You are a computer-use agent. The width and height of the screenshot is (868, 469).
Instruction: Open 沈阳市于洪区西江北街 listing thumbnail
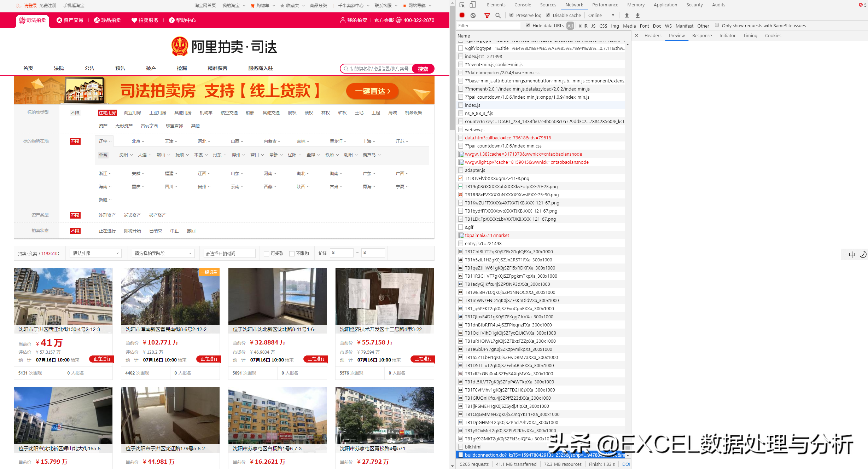(x=63, y=296)
